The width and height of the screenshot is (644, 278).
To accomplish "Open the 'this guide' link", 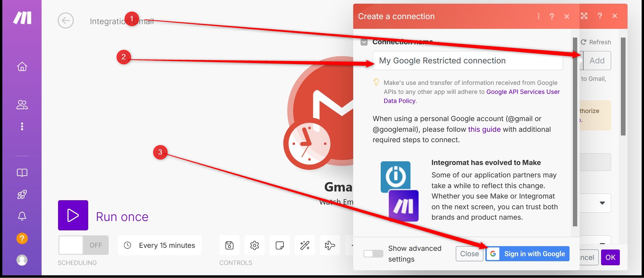I will coord(484,129).
